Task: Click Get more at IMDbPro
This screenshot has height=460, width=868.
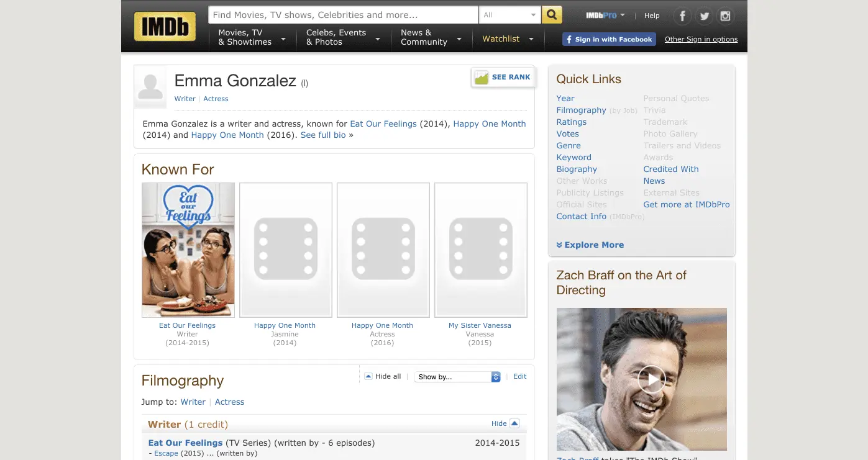Action: click(687, 204)
